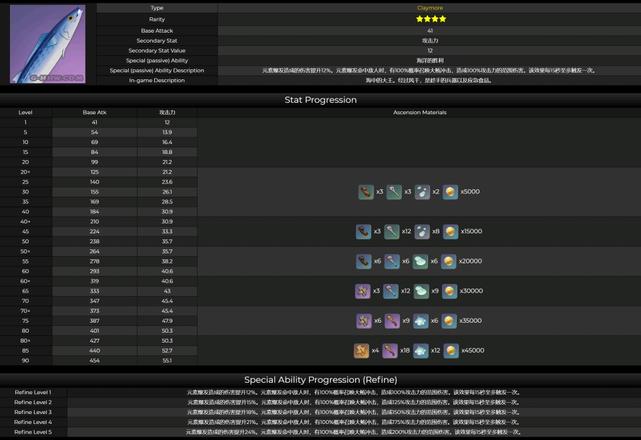Select the Mora coin icon beside x20000
This screenshot has height=440, width=641.
450,261
